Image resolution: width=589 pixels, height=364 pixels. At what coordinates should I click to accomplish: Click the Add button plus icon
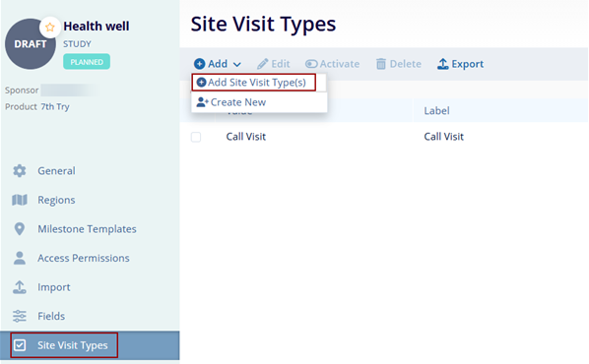click(200, 64)
